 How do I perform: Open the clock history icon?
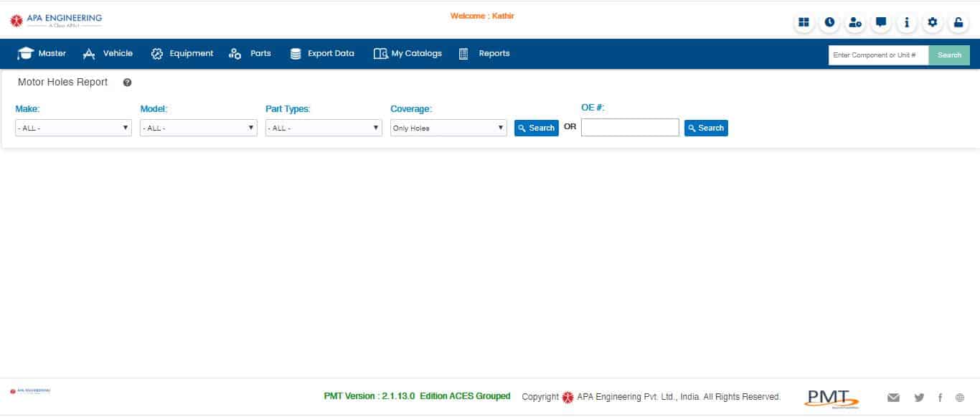[829, 22]
